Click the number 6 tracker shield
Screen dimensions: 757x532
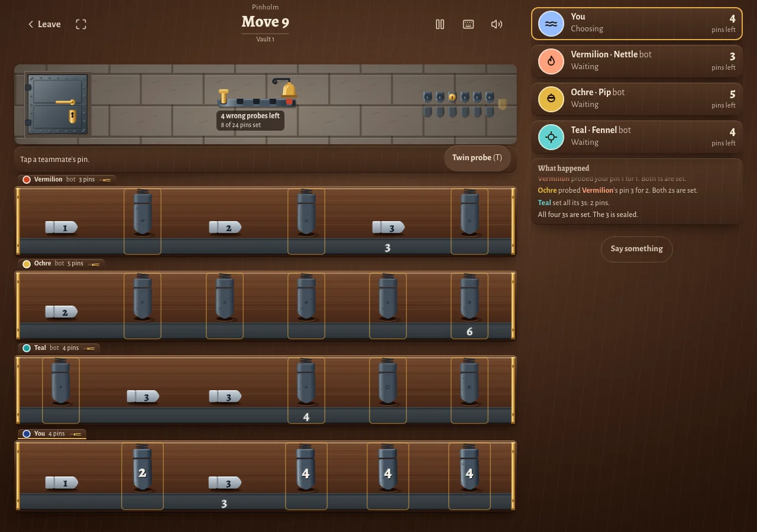(x=490, y=97)
